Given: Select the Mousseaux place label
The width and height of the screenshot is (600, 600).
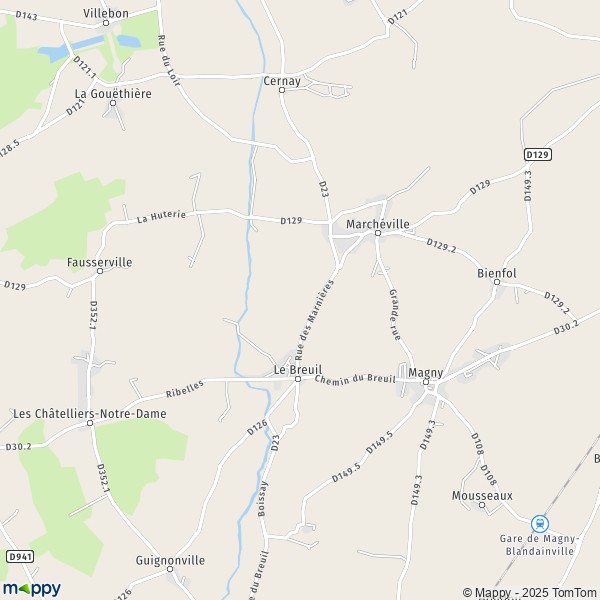Looking at the screenshot, I should pyautogui.click(x=482, y=496).
